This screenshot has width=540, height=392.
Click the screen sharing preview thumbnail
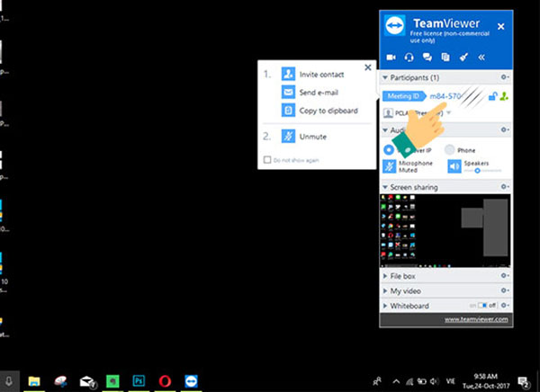coord(445,231)
